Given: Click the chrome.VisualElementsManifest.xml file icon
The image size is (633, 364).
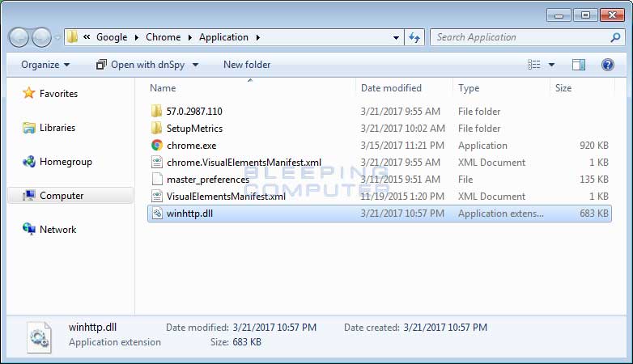Looking at the screenshot, I should point(157,163).
